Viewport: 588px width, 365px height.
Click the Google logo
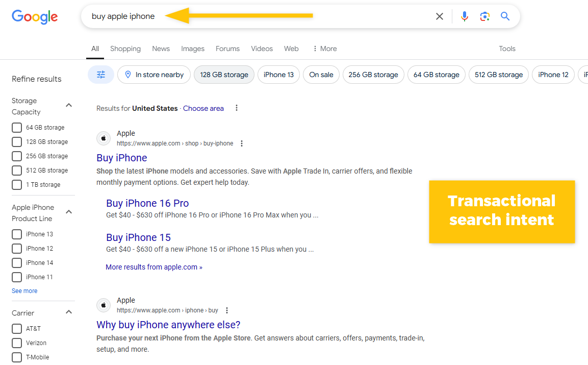pos(34,17)
